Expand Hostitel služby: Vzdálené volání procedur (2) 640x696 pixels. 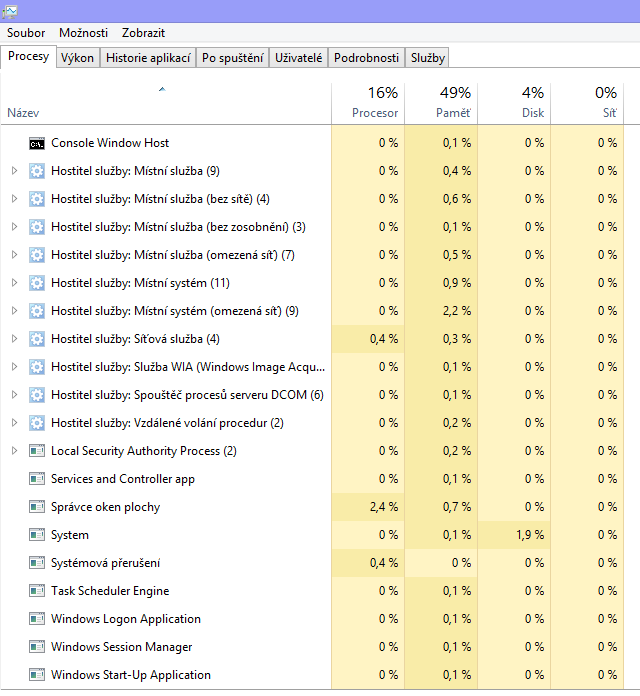pos(14,423)
